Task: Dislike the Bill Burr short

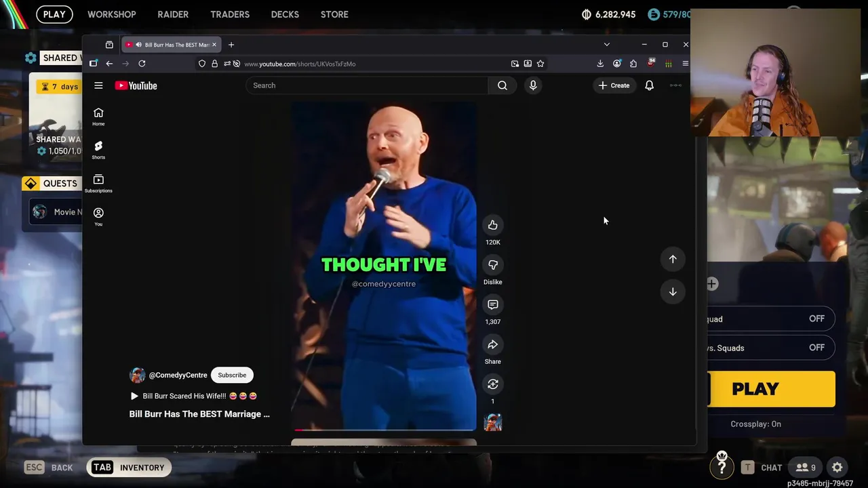Action: pos(493,265)
